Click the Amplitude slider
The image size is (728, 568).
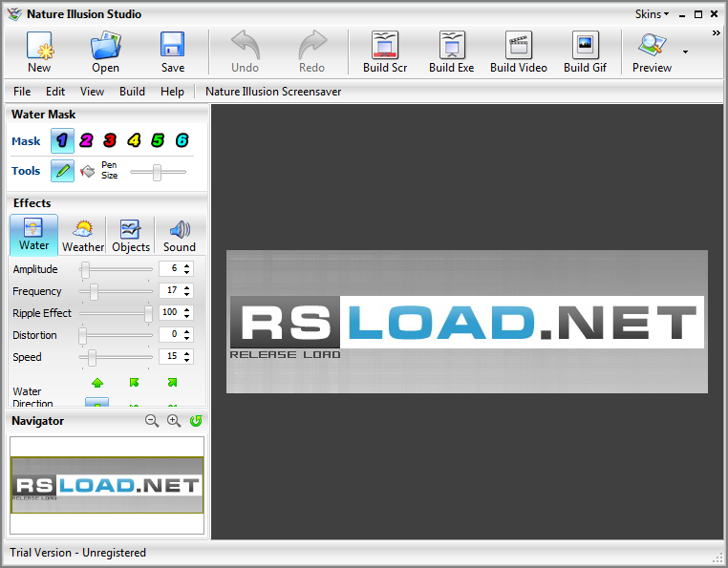[x=116, y=269]
